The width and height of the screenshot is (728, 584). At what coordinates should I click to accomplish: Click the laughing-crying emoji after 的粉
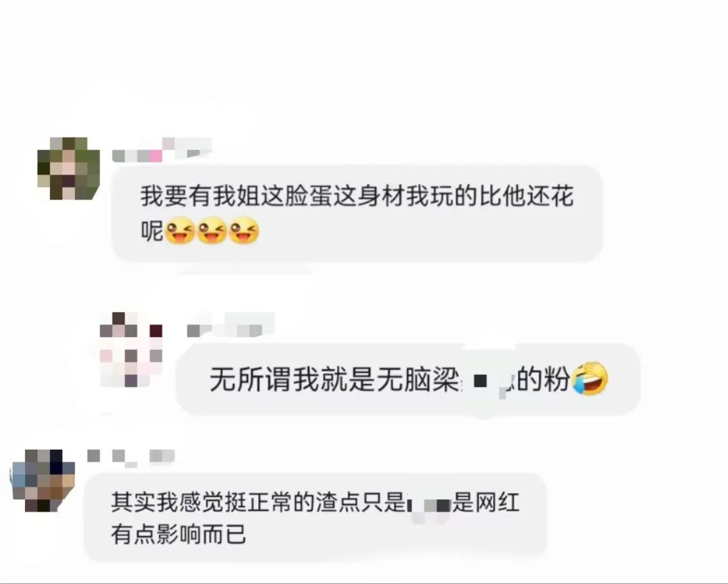(x=590, y=378)
